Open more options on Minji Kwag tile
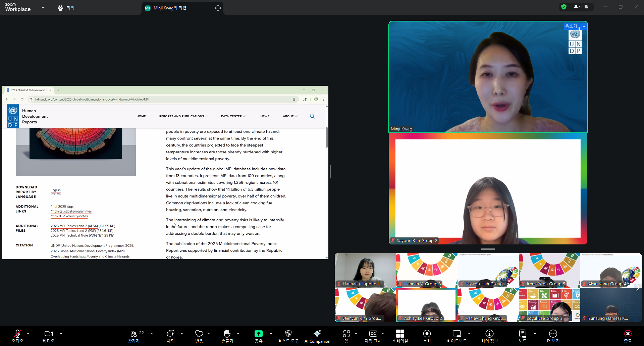 583,26
